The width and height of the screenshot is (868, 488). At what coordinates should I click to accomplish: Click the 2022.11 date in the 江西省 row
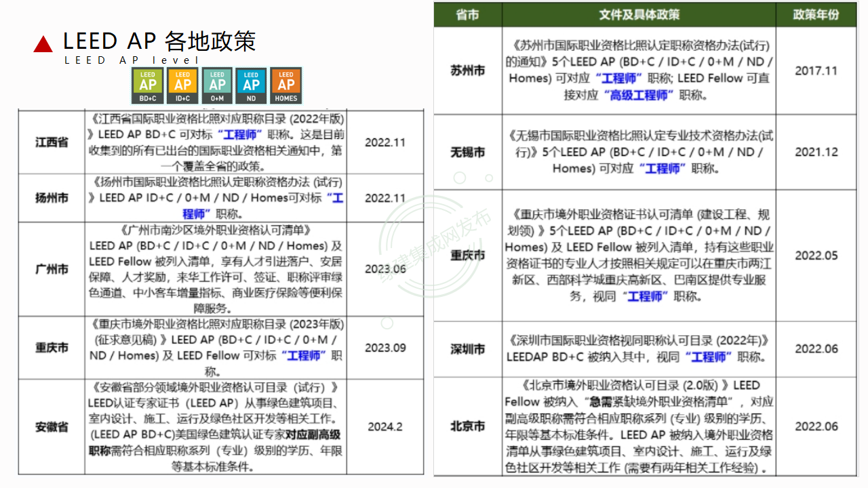point(385,143)
